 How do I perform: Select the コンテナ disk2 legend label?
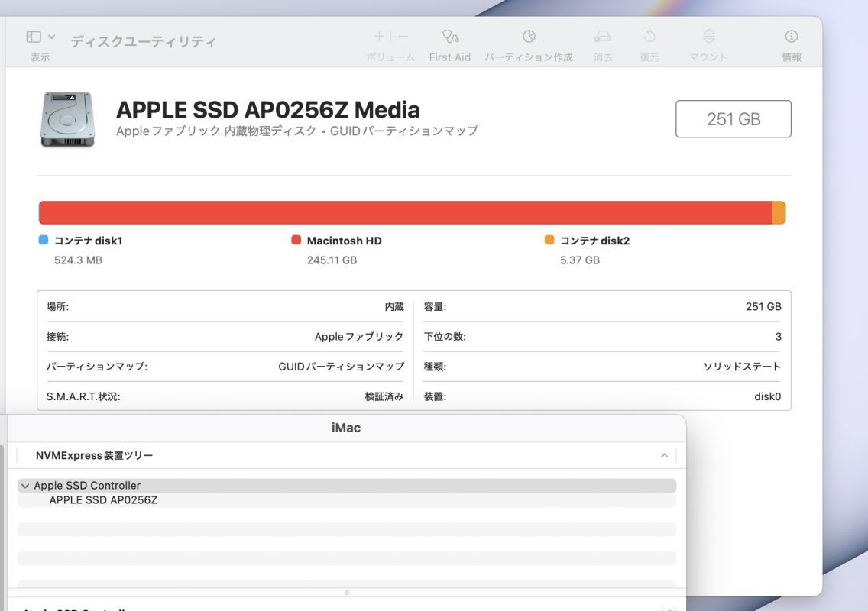(595, 241)
